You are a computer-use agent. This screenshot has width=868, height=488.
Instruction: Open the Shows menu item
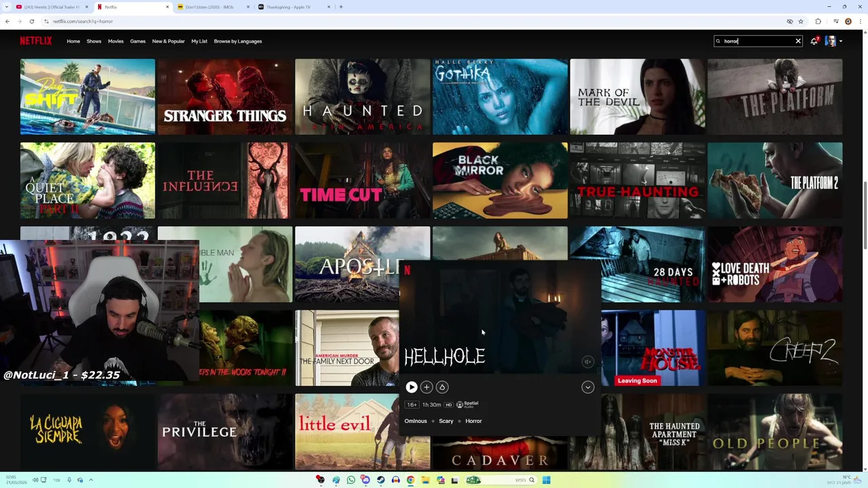94,41
